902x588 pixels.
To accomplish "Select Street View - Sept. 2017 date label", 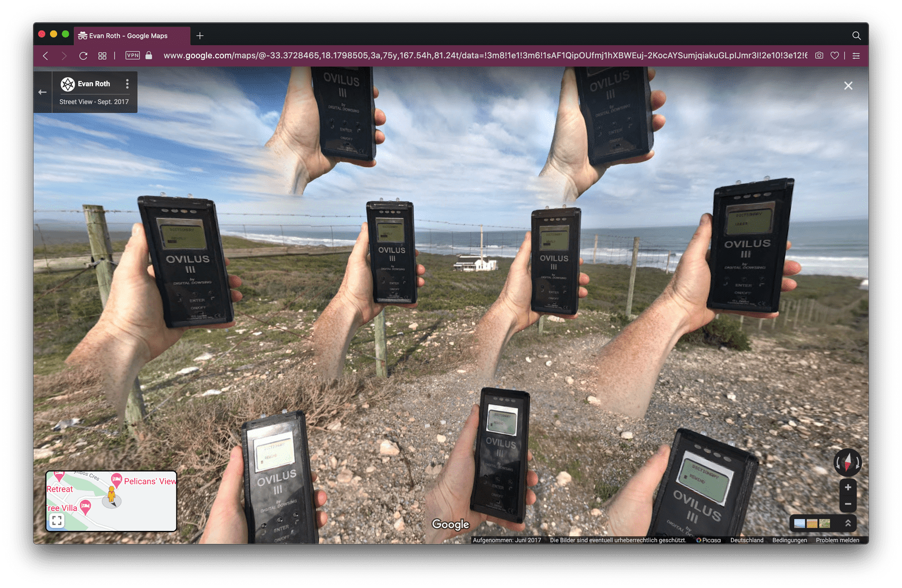I will click(x=94, y=102).
